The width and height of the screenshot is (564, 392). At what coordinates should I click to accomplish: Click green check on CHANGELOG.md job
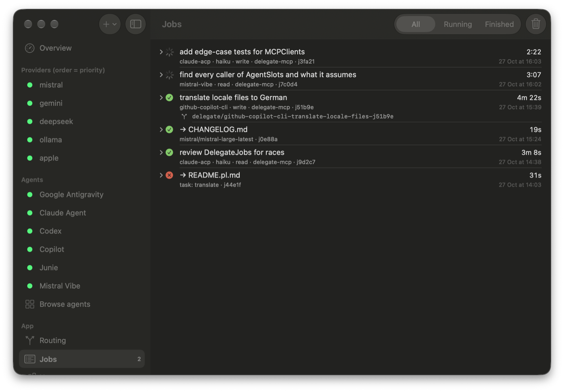pyautogui.click(x=170, y=130)
